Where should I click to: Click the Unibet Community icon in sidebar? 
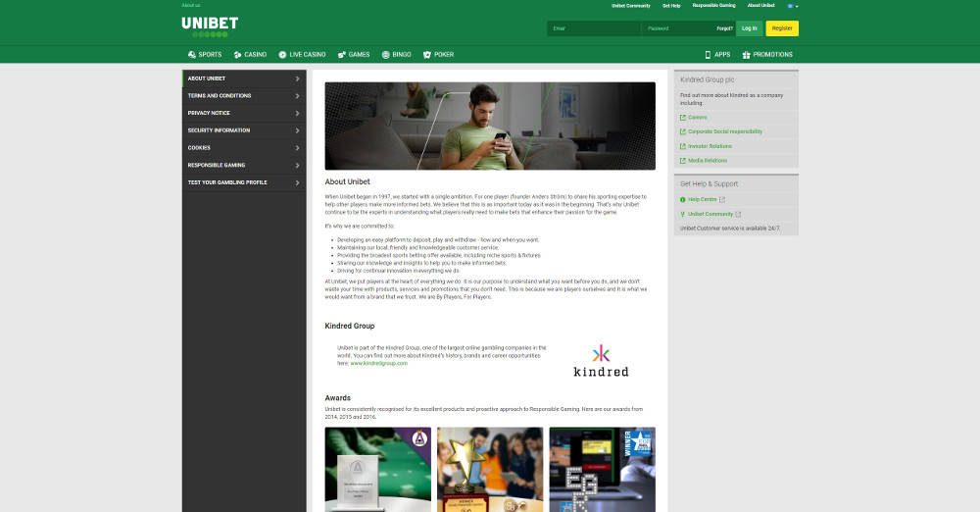pos(682,214)
